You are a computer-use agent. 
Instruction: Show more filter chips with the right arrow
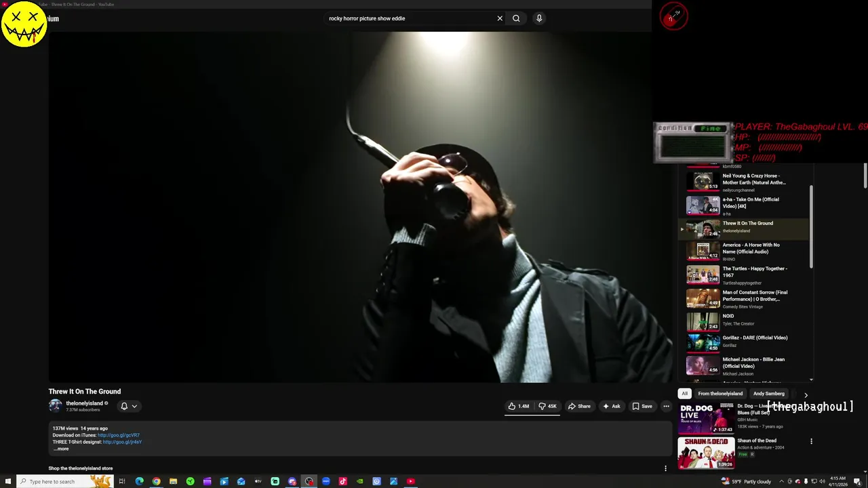(806, 394)
